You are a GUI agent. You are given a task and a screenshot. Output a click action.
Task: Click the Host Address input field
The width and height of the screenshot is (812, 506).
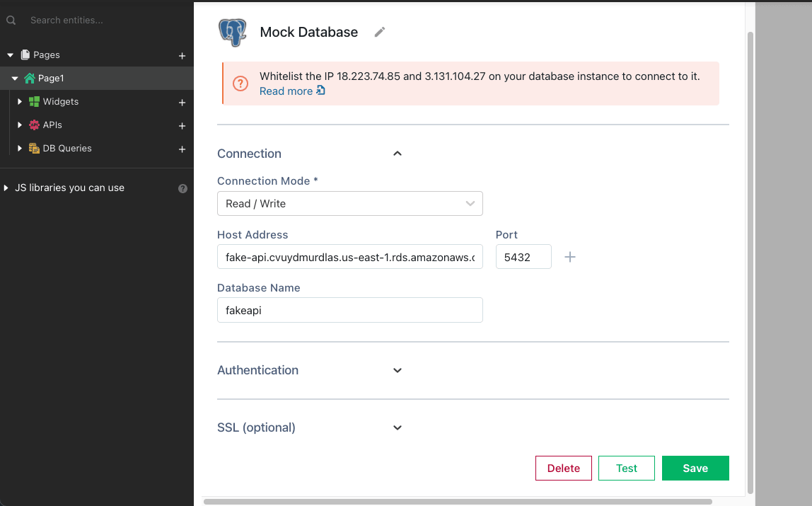349,257
